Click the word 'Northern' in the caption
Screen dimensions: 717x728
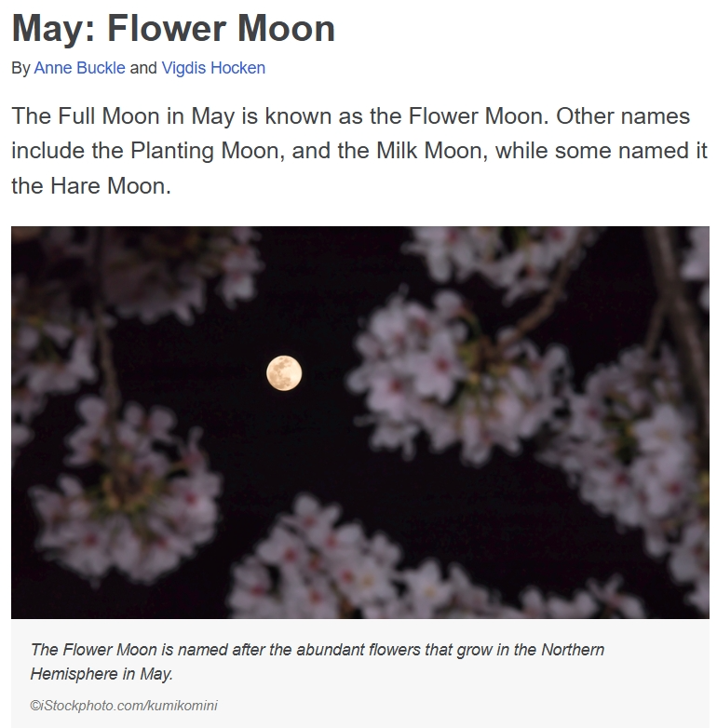(573, 649)
